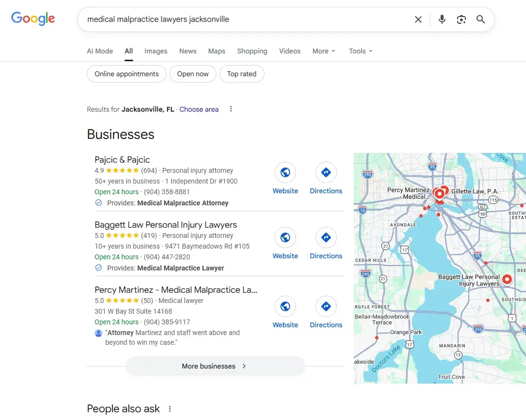Enable the Top rated filter chip
This screenshot has width=526, height=420.
(x=242, y=74)
